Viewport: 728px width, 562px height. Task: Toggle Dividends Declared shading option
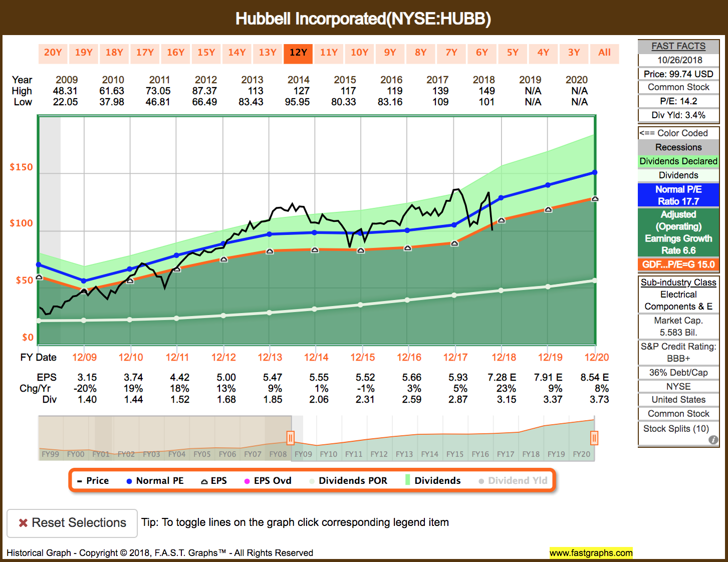(678, 161)
